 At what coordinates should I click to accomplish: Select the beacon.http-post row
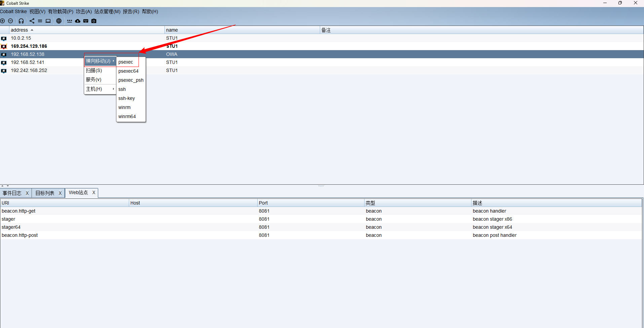coord(321,235)
